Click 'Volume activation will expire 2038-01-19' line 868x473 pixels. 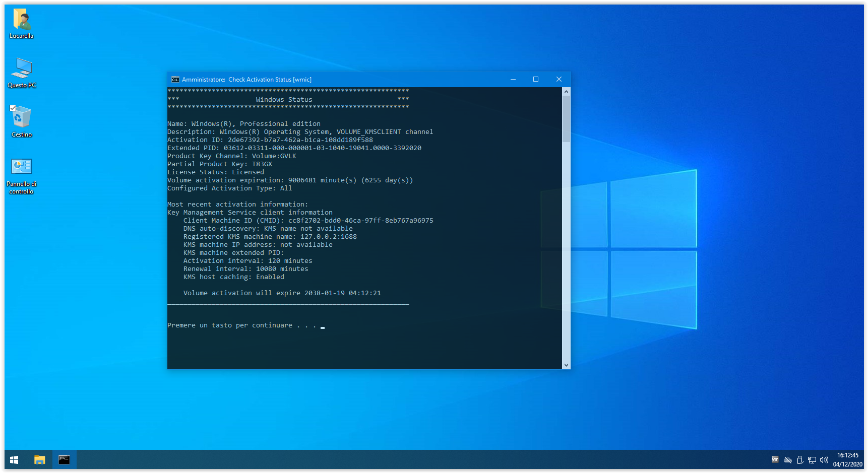pos(282,293)
